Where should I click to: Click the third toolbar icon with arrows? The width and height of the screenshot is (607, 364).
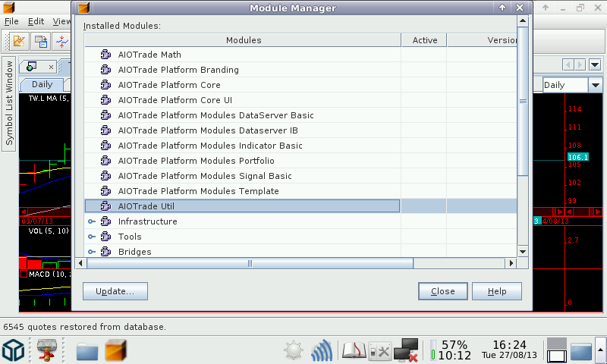(61, 41)
